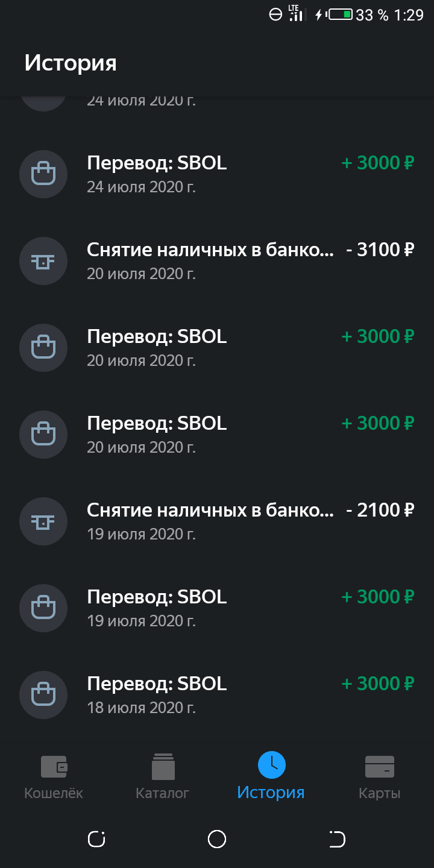Viewport: 434px width, 868px height.
Task: Tap the - 2100 ₽ withdrawal amount
Action: pyautogui.click(x=380, y=510)
